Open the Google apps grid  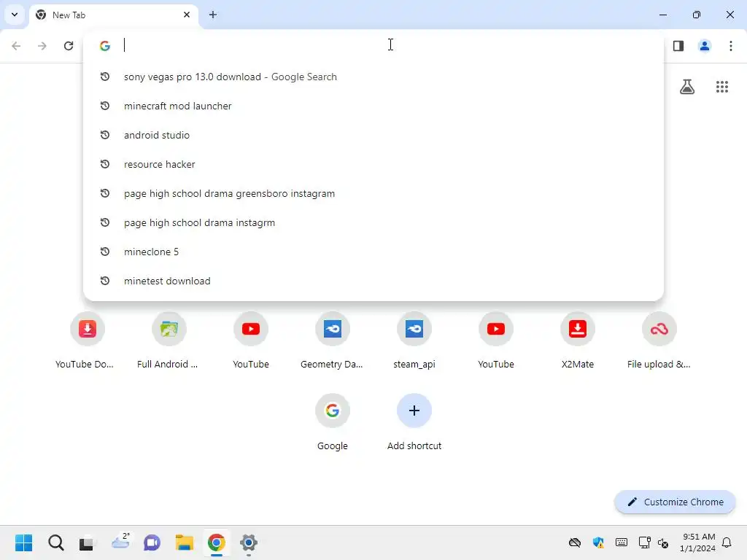(x=722, y=87)
